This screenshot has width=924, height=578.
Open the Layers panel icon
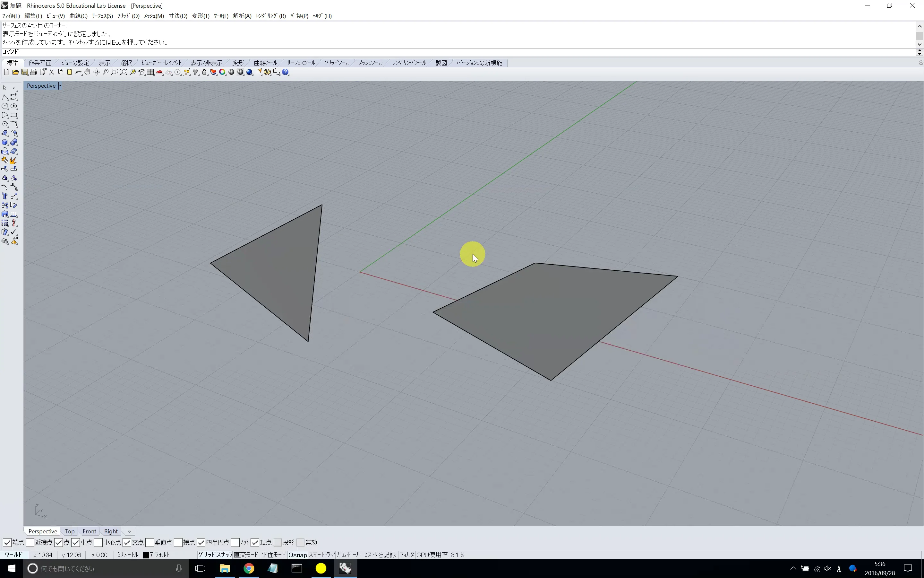point(213,72)
